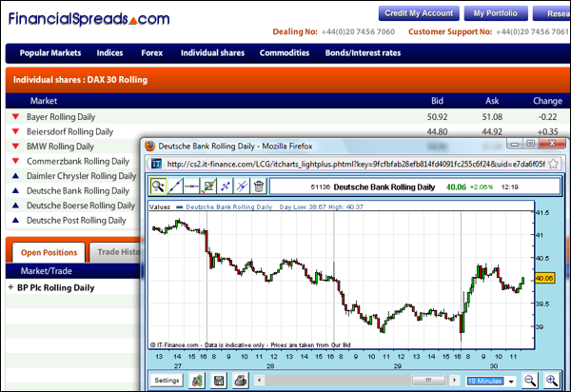Click the Change column header
Screen dimensions: 571x392
(547, 101)
